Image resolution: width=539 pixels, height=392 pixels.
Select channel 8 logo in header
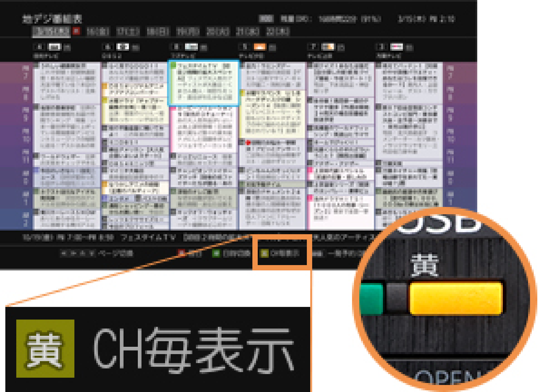pos(192,47)
